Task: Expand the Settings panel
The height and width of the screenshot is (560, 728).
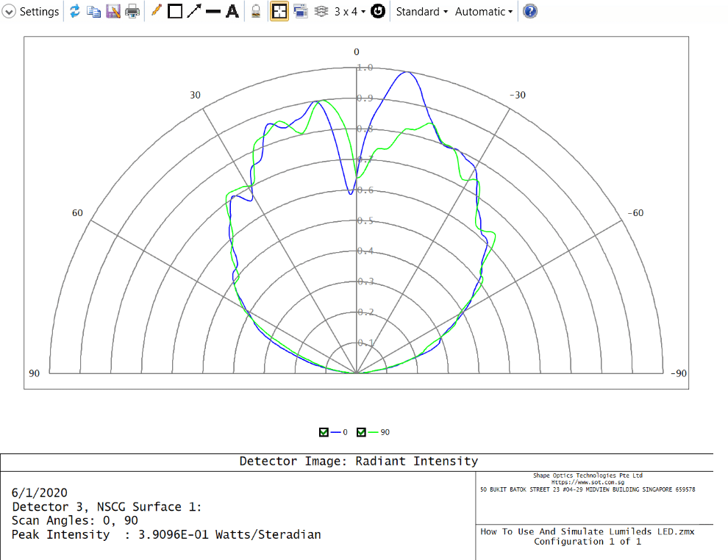Action: coord(11,11)
